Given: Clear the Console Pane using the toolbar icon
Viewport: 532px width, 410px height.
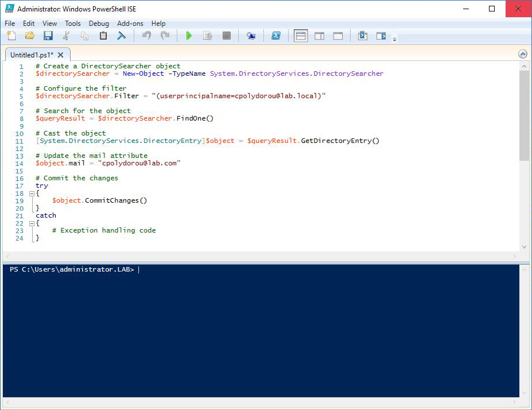Looking at the screenshot, I should (121, 35).
